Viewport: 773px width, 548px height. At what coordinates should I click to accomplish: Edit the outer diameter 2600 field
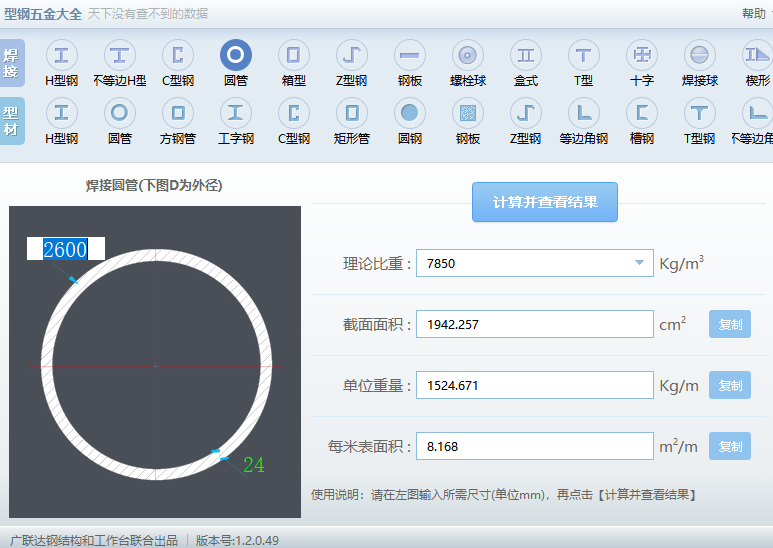coord(66,249)
